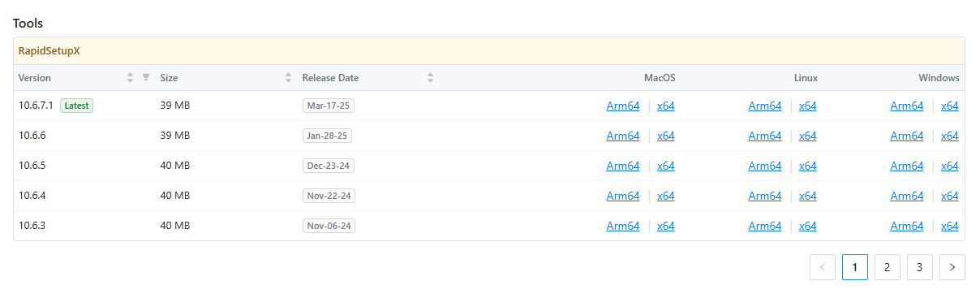Download 10.6.6 MacOS x64 build

pos(666,136)
